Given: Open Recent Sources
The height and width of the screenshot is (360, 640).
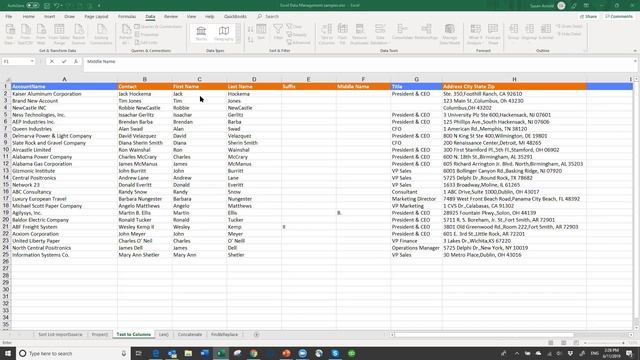Looking at the screenshot, I should pos(79,34).
